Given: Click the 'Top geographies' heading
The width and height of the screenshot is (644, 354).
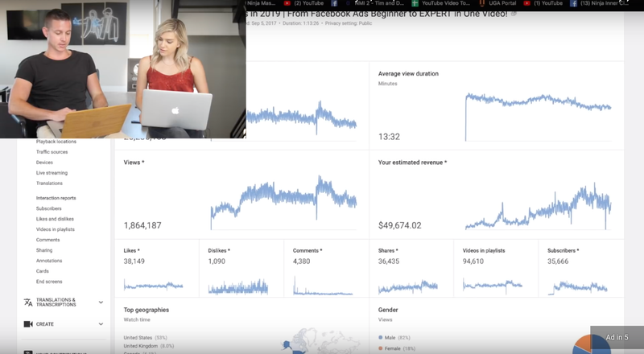Looking at the screenshot, I should click(x=147, y=310).
